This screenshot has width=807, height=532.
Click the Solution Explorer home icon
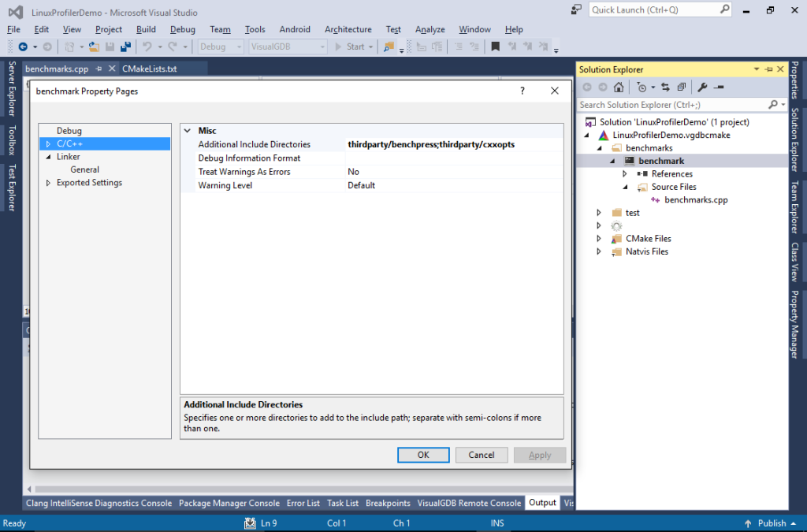coord(619,87)
